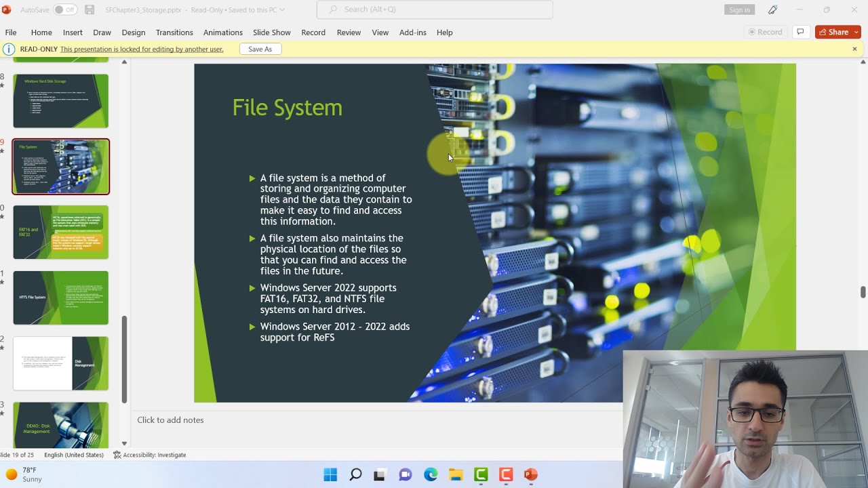Screen dimensions: 868x488
Task: Click the read-only info icon
Action: click(x=9, y=49)
